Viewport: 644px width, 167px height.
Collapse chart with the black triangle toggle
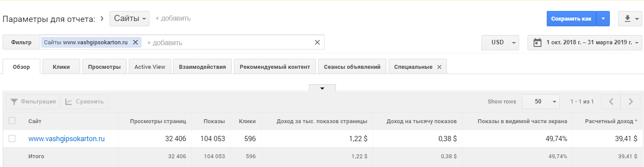click(322, 88)
